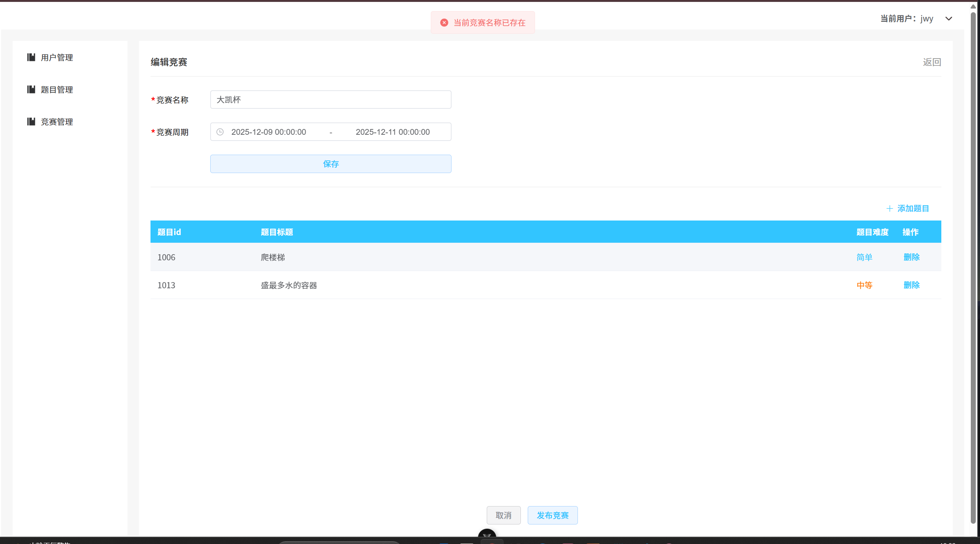Open the start date picker showing 2025-12-09

[x=268, y=132]
